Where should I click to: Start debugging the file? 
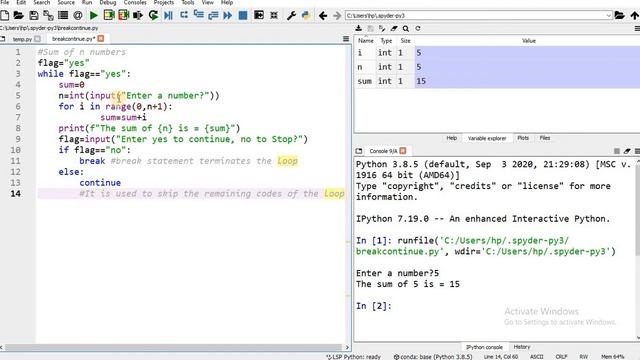click(168, 16)
